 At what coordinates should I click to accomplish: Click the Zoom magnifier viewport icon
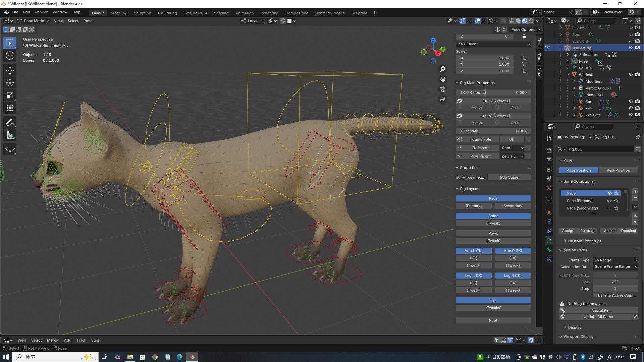tap(443, 69)
